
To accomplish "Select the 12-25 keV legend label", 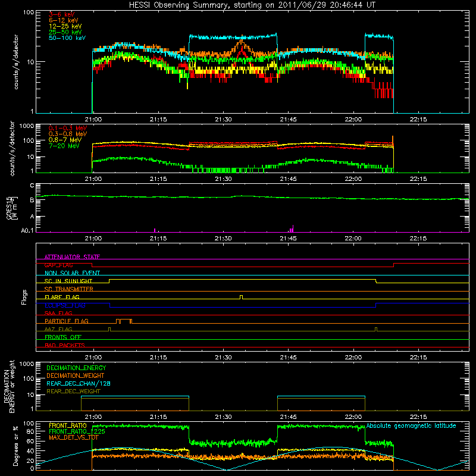I will pos(65,26).
